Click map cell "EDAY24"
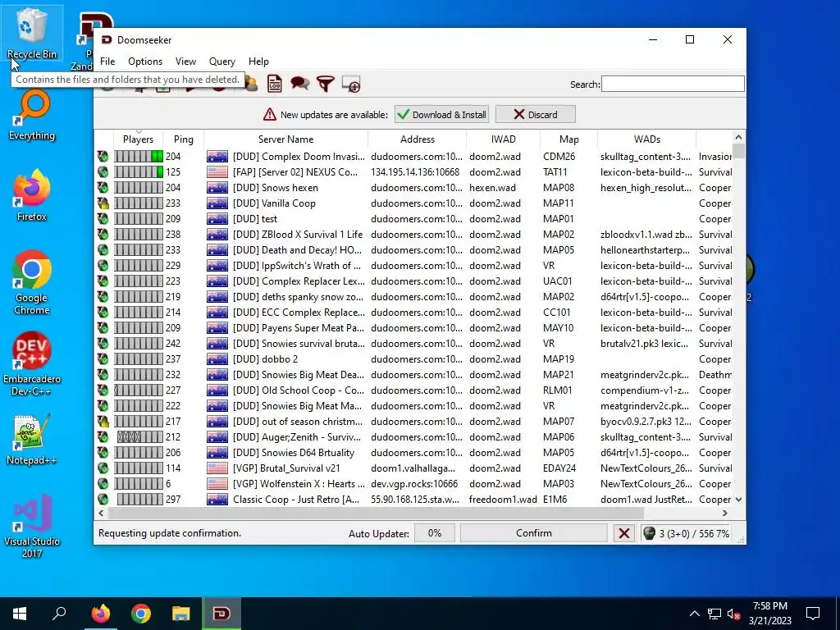This screenshot has height=630, width=840. 559,468
